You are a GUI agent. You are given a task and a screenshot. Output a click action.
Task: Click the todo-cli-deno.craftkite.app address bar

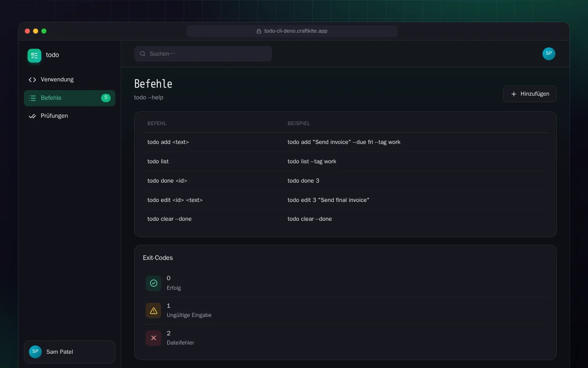pyautogui.click(x=292, y=31)
